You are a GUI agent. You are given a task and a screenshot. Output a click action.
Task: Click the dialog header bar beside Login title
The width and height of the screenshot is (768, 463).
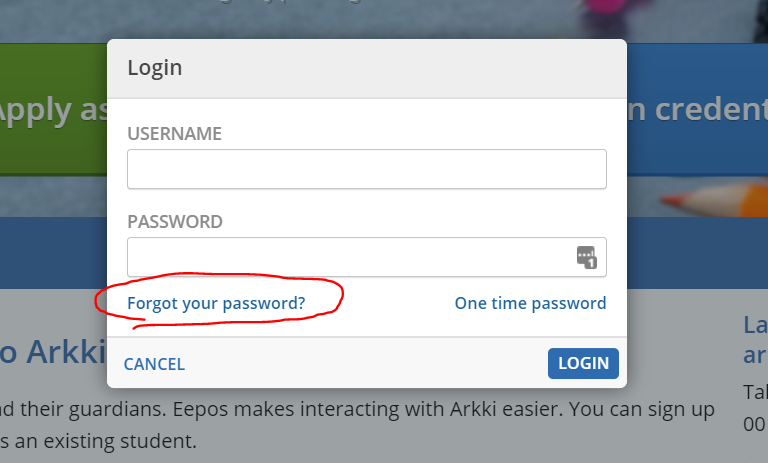tap(400, 68)
